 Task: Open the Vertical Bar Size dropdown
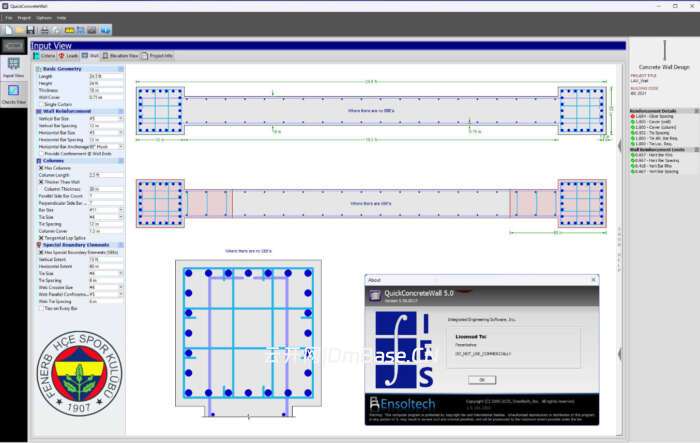(121, 119)
